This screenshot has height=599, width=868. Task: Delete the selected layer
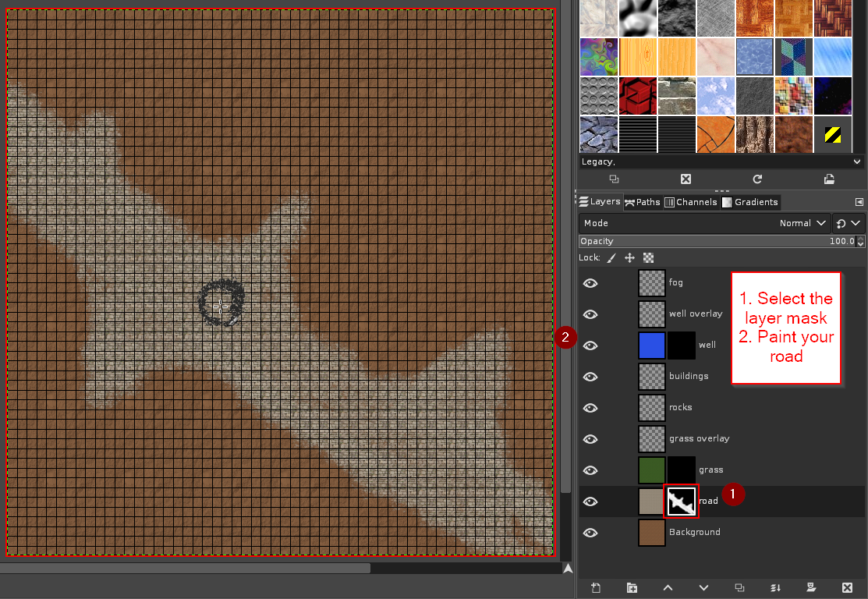coord(847,587)
